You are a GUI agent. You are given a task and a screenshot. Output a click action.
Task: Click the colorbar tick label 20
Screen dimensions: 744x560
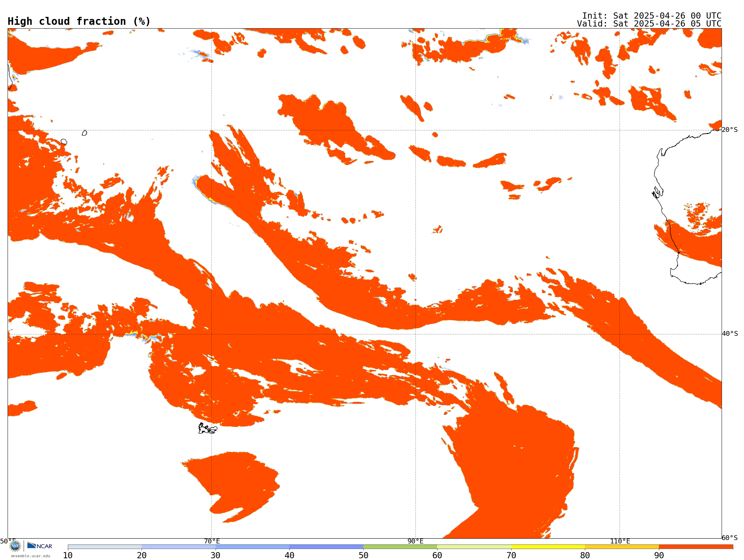click(x=142, y=556)
